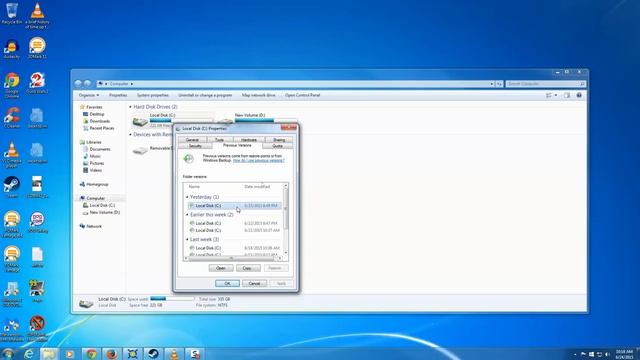Switch to the Security tab
Viewport: 640px width, 360px height.
click(195, 146)
